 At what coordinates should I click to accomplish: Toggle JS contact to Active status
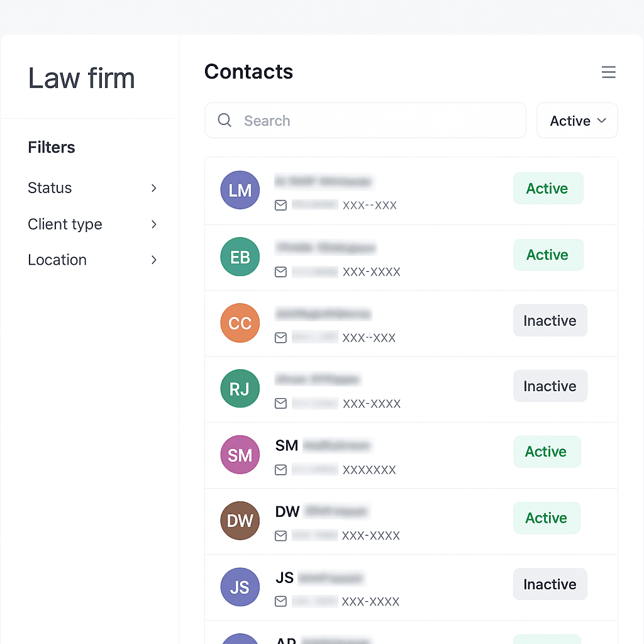tap(550, 584)
